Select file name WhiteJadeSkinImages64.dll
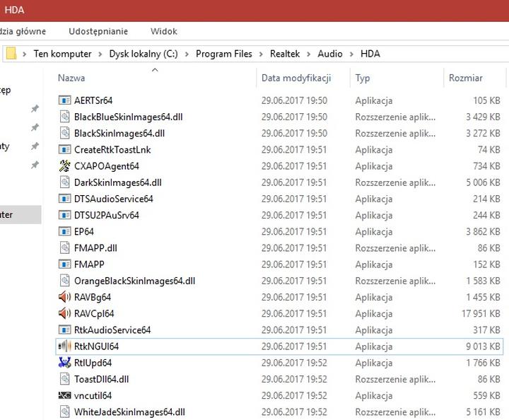The height and width of the screenshot is (420, 509). click(129, 412)
